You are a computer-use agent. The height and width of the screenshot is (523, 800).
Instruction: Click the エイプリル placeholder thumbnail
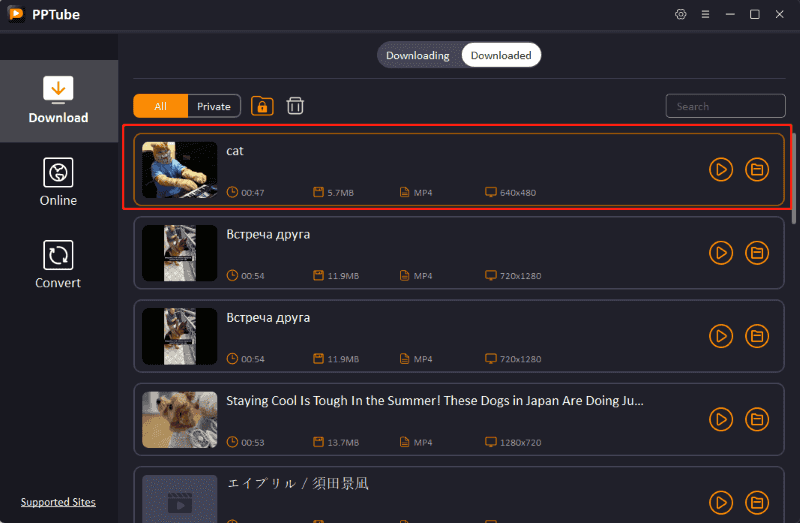pyautogui.click(x=180, y=499)
